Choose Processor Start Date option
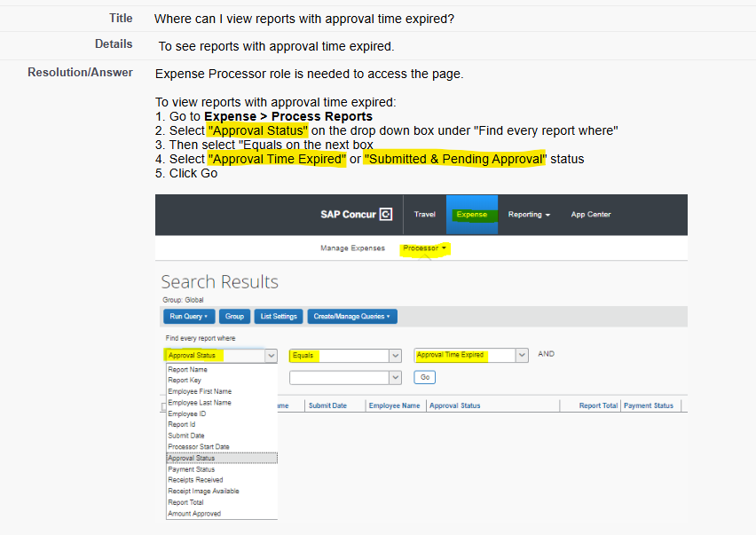Screen dimensions: 756x535 tap(222, 446)
